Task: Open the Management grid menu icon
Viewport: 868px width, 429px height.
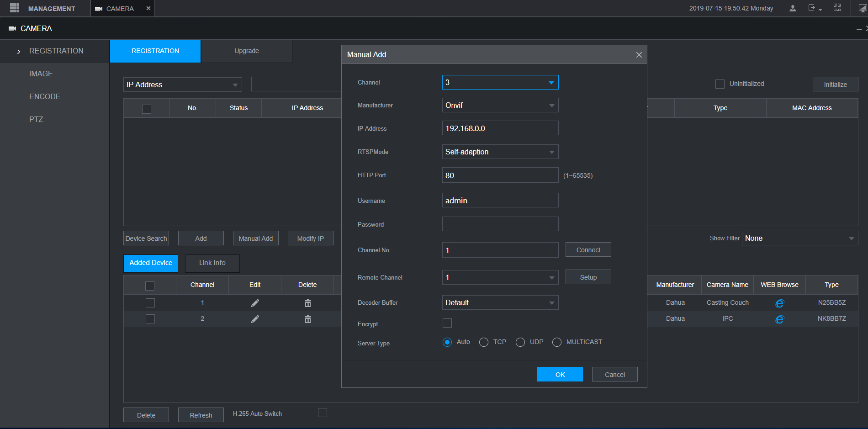Action: [x=15, y=8]
